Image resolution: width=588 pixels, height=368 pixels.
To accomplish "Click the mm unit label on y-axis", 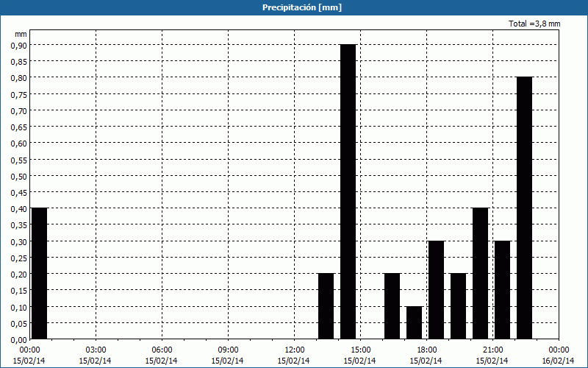I will (21, 34).
